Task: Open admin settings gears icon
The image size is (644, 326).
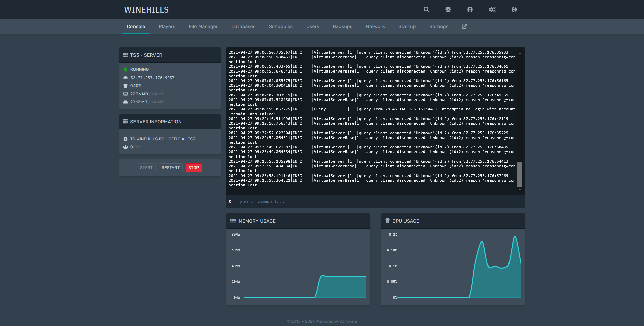Action: tap(492, 9)
